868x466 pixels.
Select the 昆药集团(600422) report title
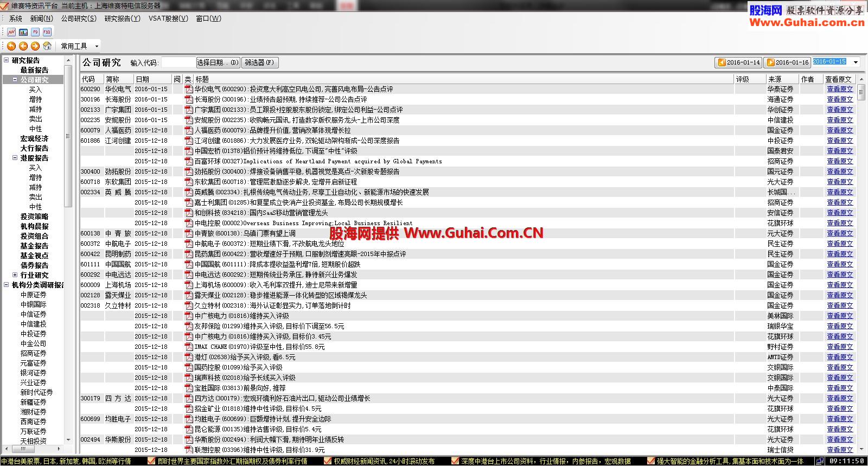[300, 254]
